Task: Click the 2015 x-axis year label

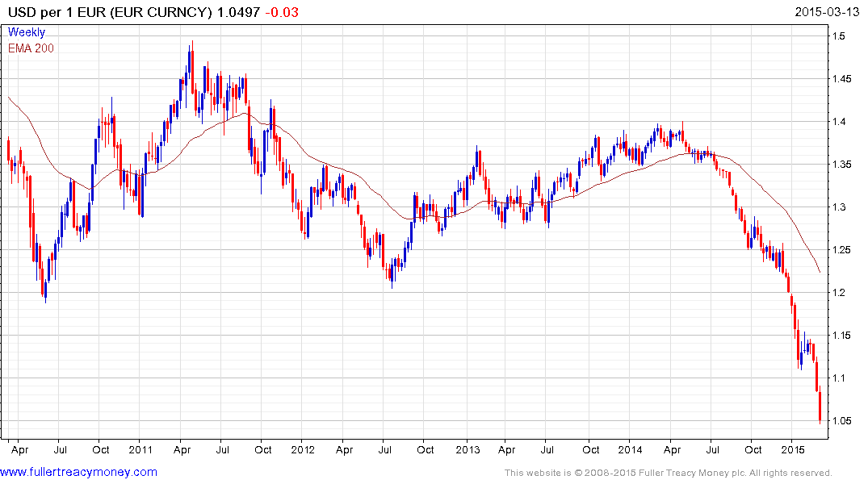Action: [x=793, y=449]
